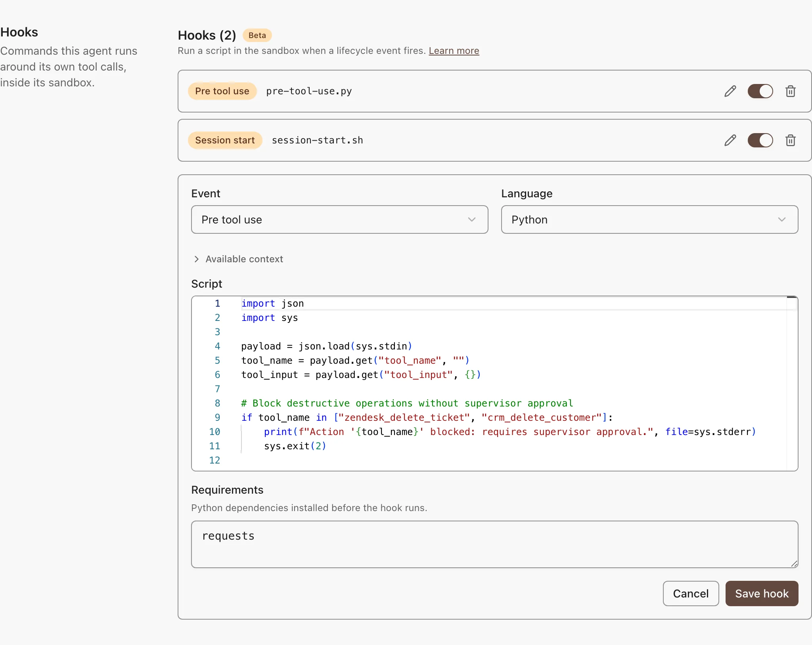
Task: Follow the Learn more link
Action: (454, 51)
